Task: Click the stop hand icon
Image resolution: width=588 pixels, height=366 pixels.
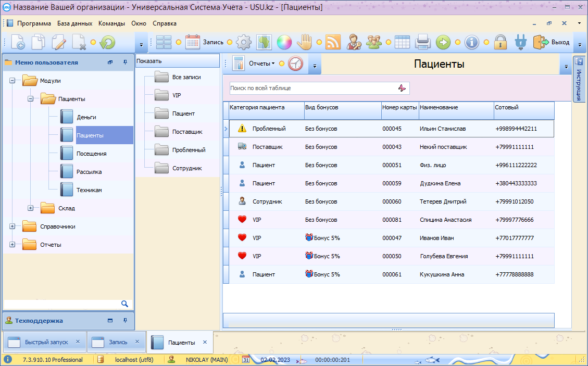Action: coord(304,42)
